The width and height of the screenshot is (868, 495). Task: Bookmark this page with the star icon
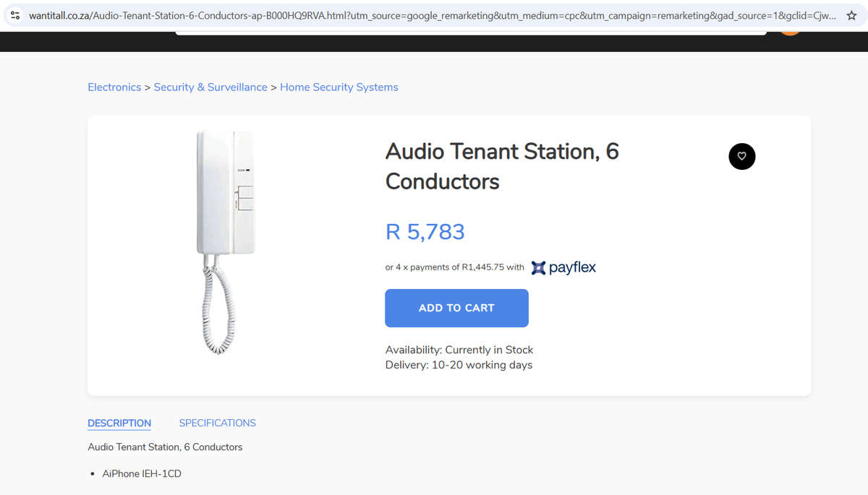tap(851, 15)
